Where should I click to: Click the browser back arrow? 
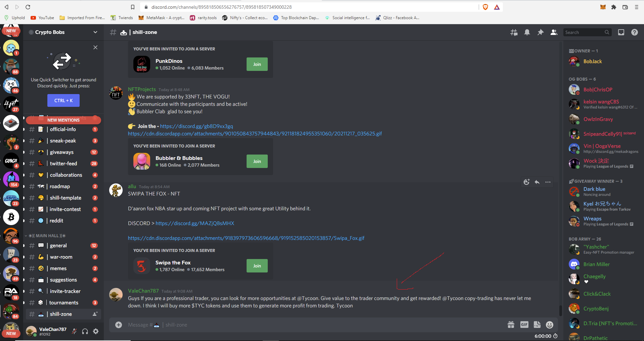6,7
